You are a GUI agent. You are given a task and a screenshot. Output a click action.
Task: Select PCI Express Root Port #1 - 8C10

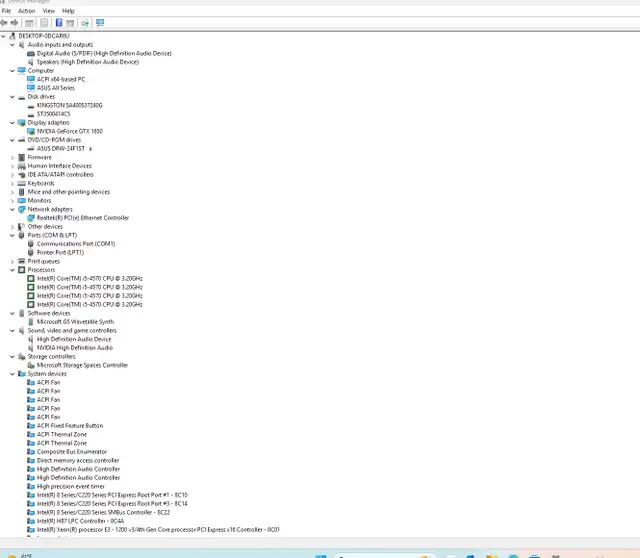coord(112,495)
